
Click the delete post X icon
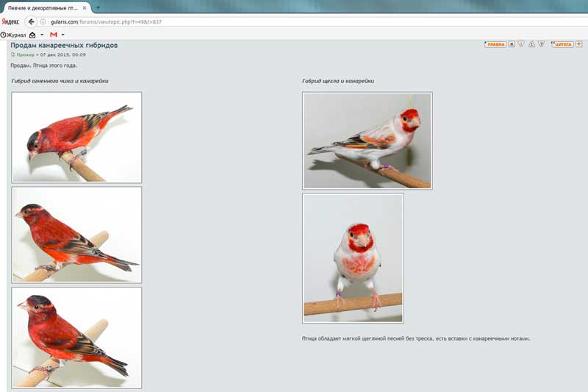click(x=512, y=44)
